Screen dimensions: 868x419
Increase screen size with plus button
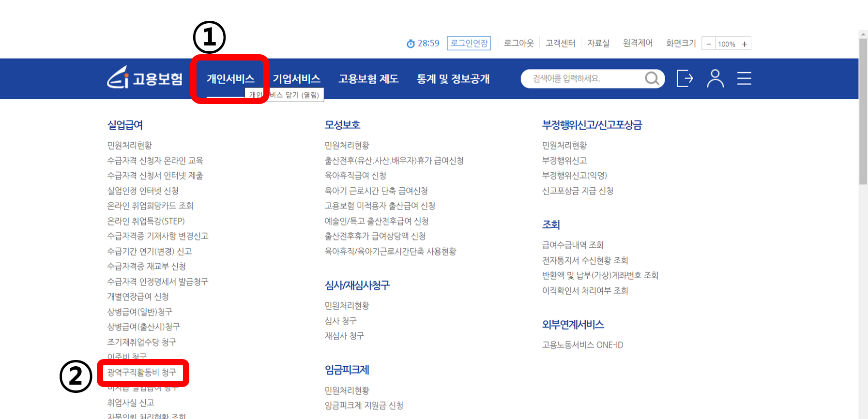click(745, 44)
